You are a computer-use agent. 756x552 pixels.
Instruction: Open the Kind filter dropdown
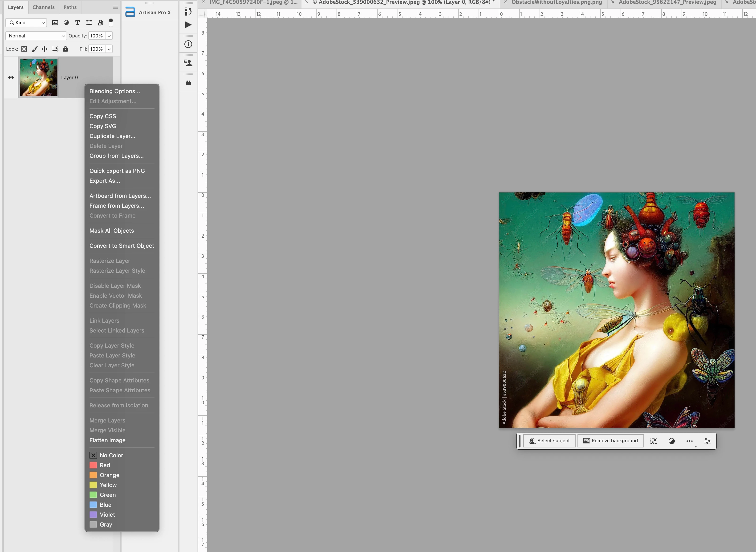pyautogui.click(x=26, y=23)
